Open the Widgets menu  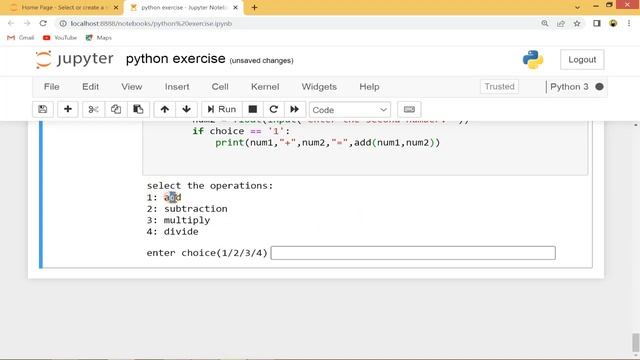pyautogui.click(x=319, y=87)
